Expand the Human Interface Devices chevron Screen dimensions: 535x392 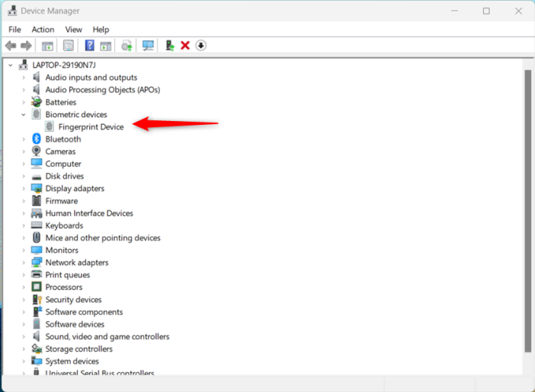coord(24,213)
